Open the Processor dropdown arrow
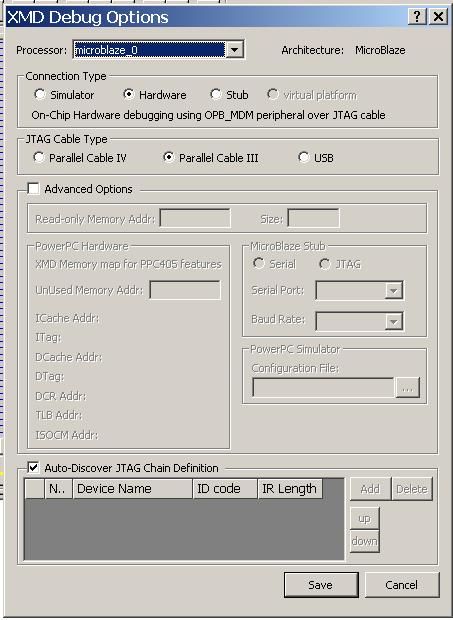The height and width of the screenshot is (620, 453). click(x=234, y=50)
